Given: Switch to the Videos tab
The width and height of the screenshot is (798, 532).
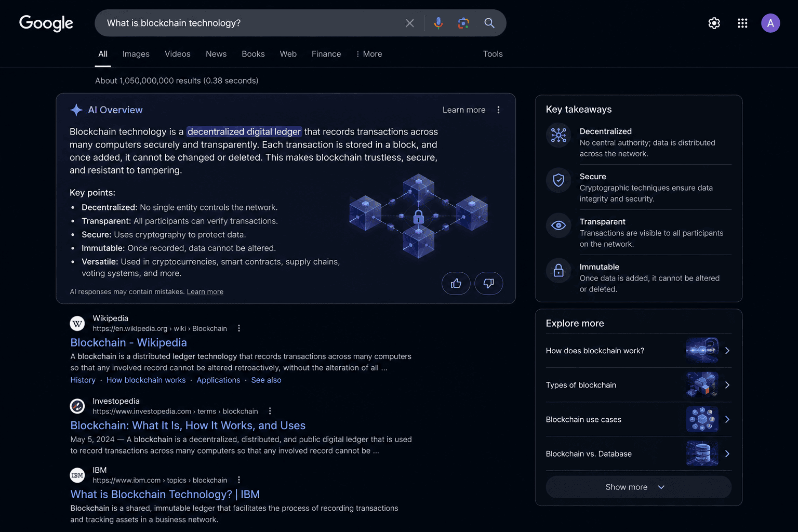Looking at the screenshot, I should [178, 54].
